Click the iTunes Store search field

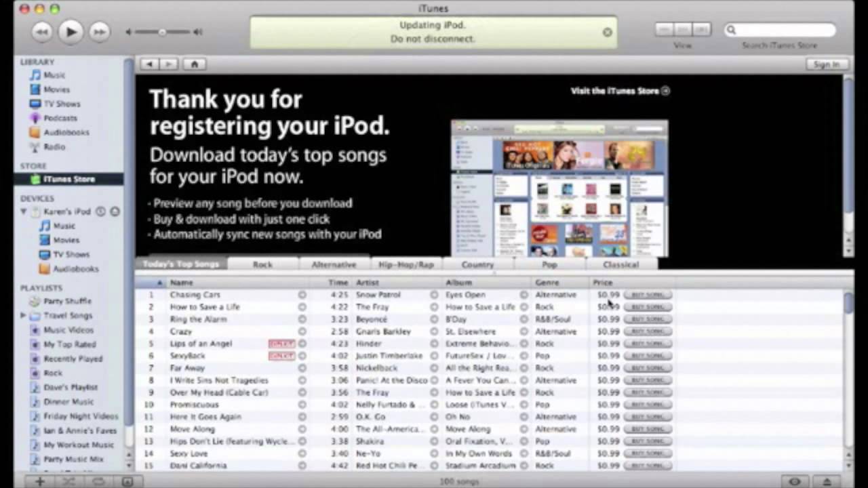(x=780, y=30)
